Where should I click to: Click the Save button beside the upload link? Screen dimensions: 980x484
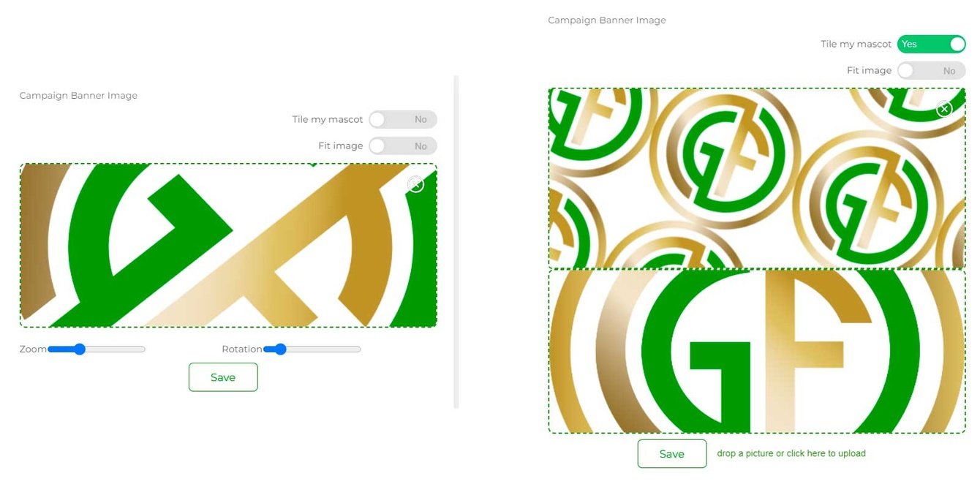point(671,454)
